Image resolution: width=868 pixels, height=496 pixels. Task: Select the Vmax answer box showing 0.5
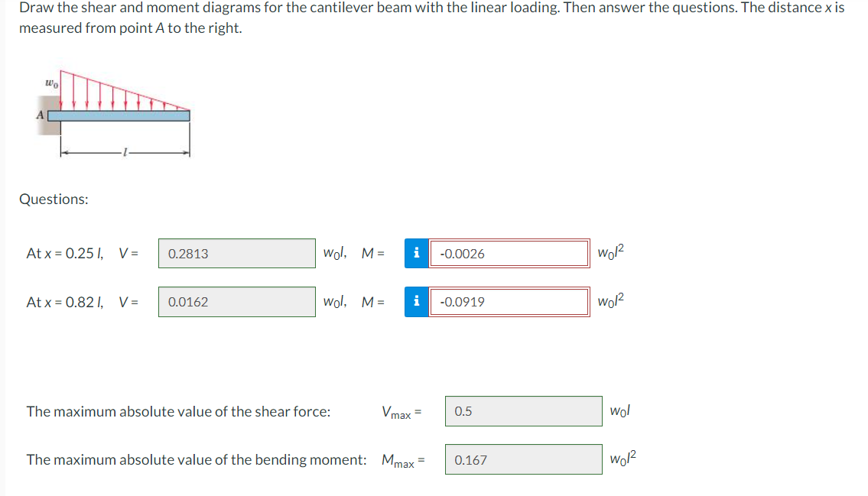523,410
